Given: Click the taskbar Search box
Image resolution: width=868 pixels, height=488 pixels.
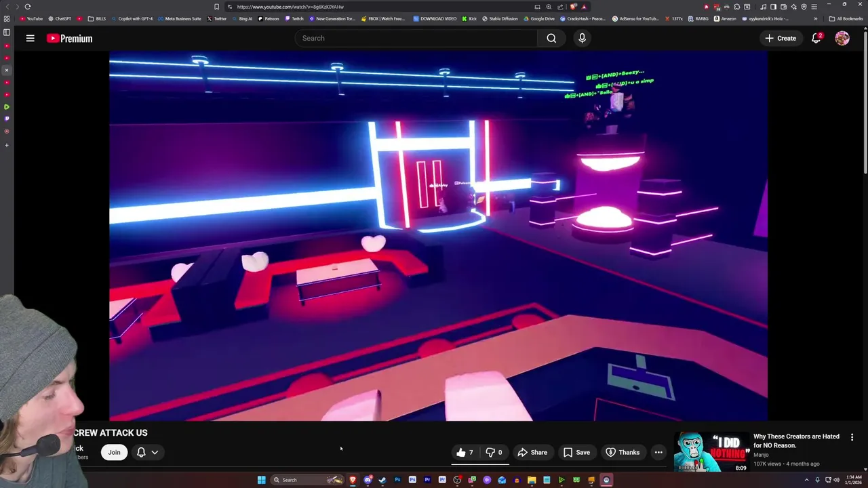Looking at the screenshot, I should (x=307, y=480).
